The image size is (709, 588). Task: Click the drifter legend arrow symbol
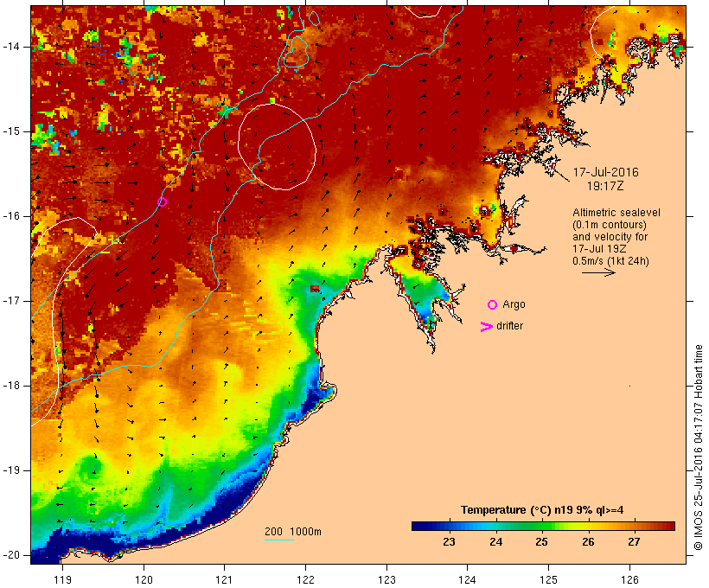coord(486,327)
